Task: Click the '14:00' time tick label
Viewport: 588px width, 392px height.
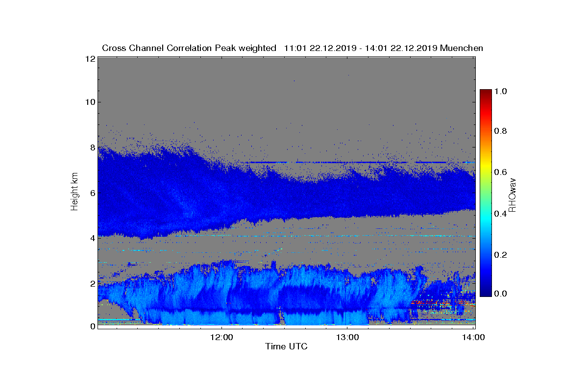Action: [473, 337]
